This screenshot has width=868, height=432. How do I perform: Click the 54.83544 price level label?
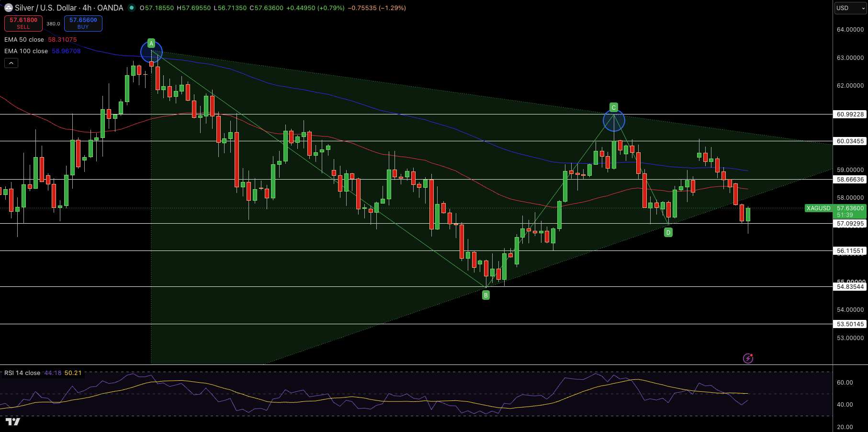(x=850, y=287)
